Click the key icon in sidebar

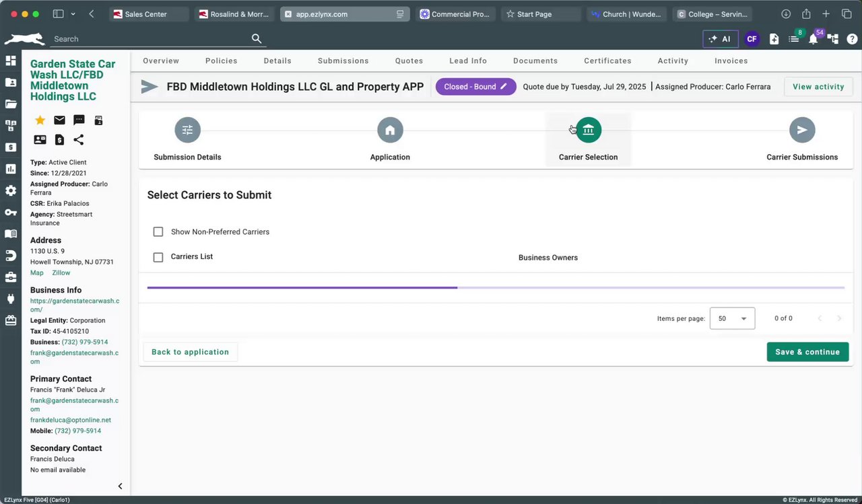(11, 212)
